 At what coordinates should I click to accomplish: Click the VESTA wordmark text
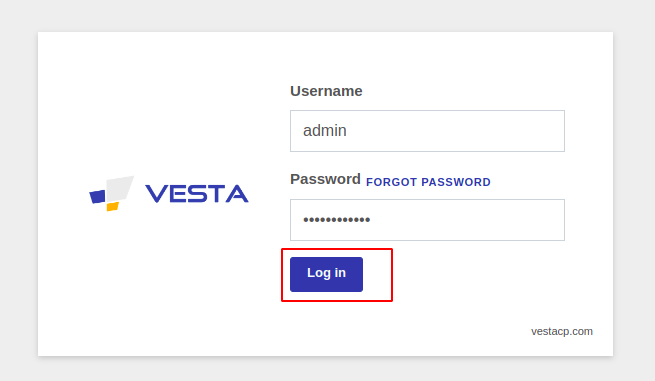197,194
